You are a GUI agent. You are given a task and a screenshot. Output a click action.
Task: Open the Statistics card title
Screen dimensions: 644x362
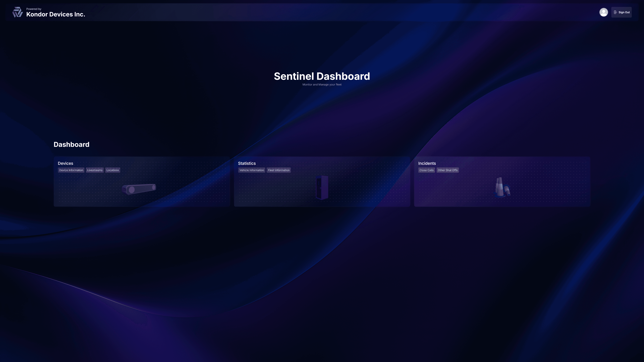[x=247, y=163]
